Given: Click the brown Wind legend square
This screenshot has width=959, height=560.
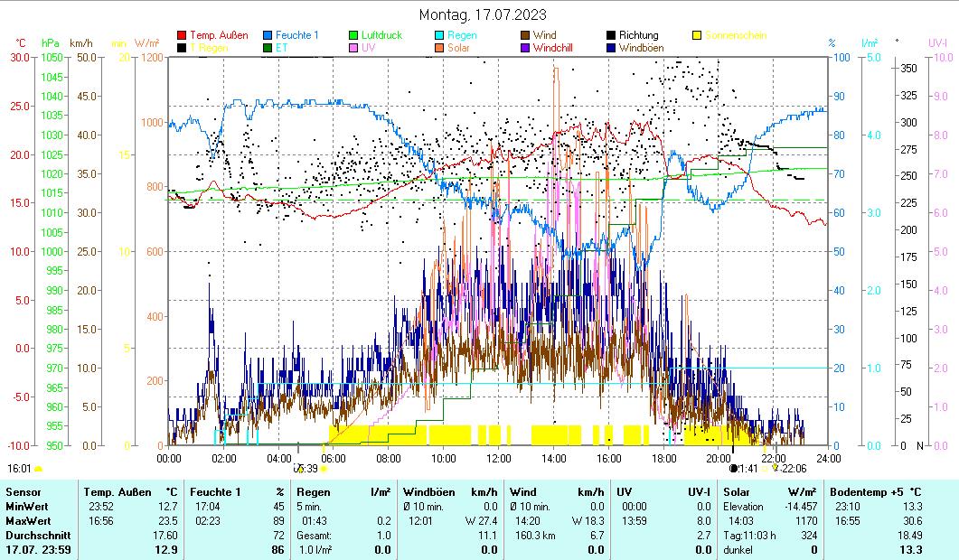Looking at the screenshot, I should tap(525, 35).
